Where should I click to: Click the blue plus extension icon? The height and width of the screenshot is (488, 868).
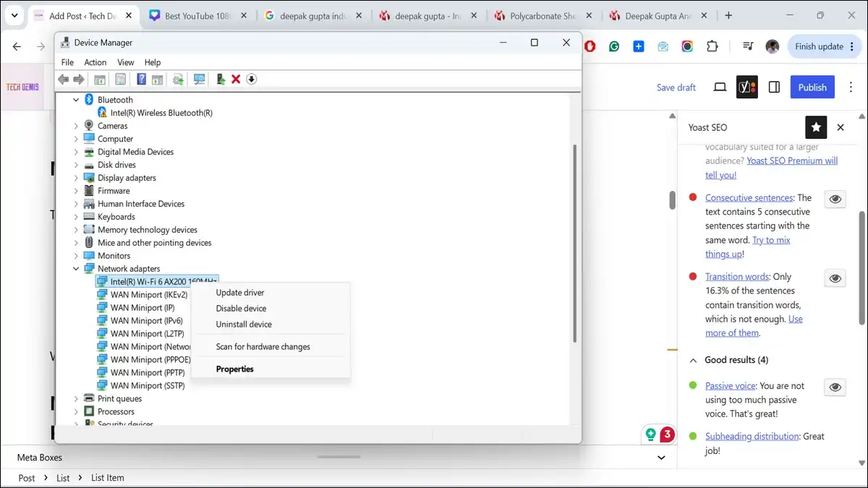639,46
